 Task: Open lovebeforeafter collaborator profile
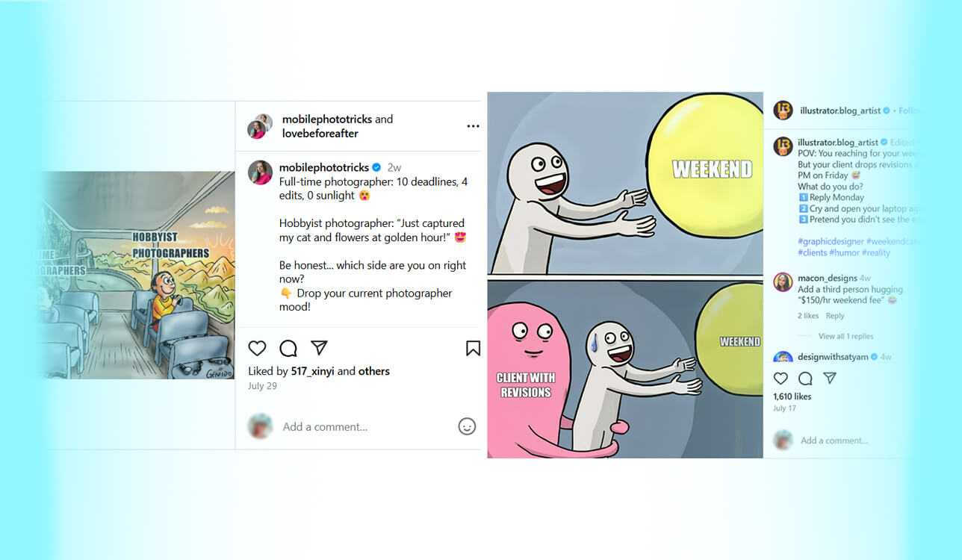click(320, 134)
